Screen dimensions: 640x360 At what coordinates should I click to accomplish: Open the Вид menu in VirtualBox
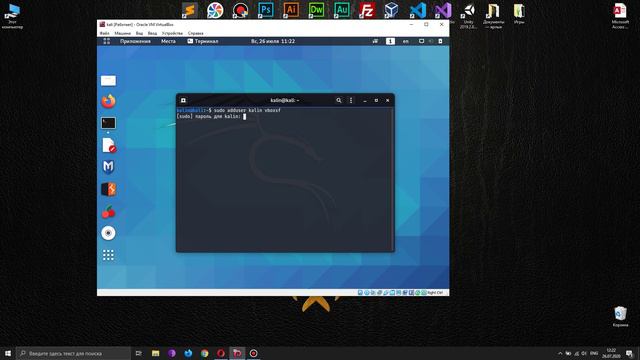coord(139,33)
